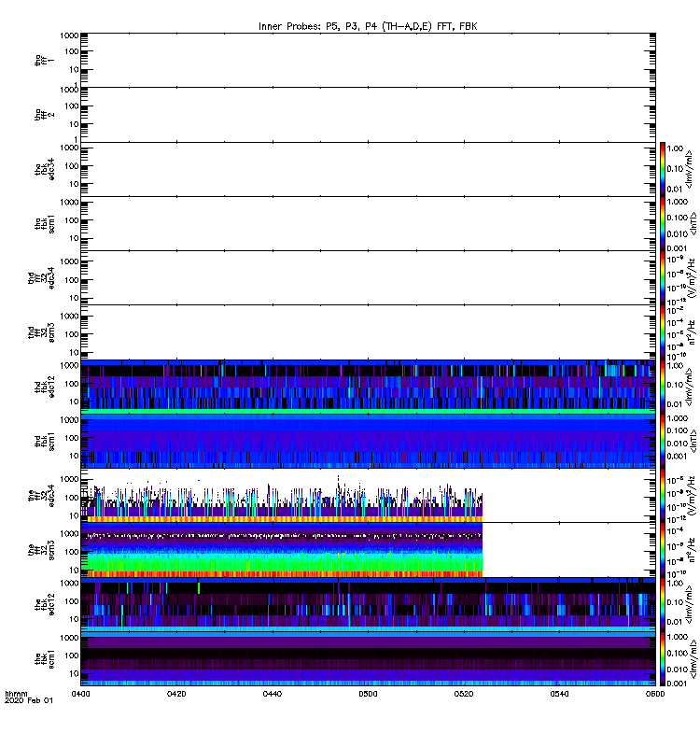Click the the fbk edc12 spectrogram panel
Image resolution: width=700 pixels, height=747 pixels.
(x=368, y=604)
